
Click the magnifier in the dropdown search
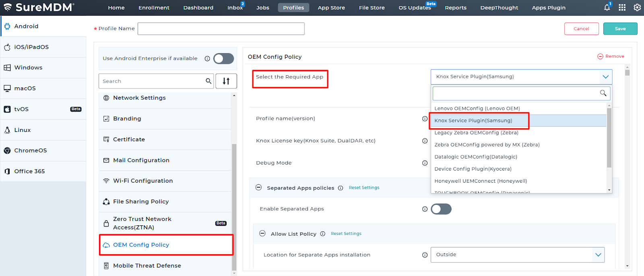tap(603, 93)
